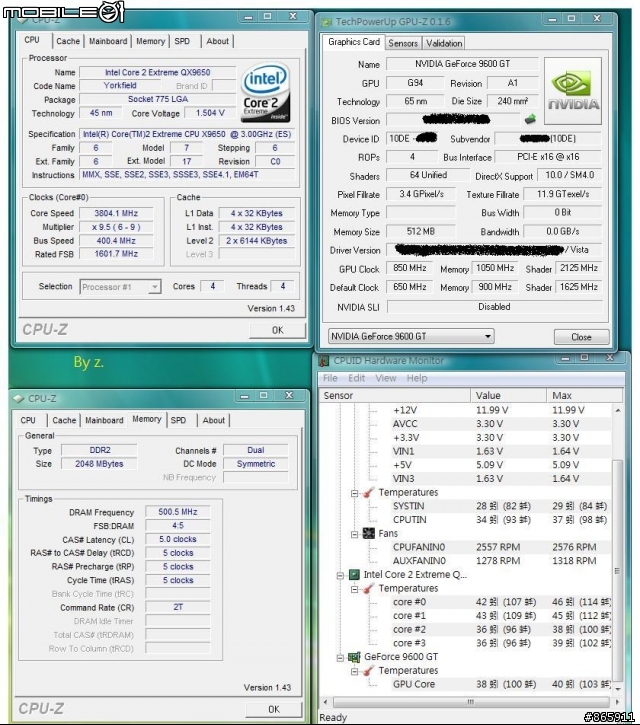Click the Rated FSB value 1601.7 MHz

(116, 254)
